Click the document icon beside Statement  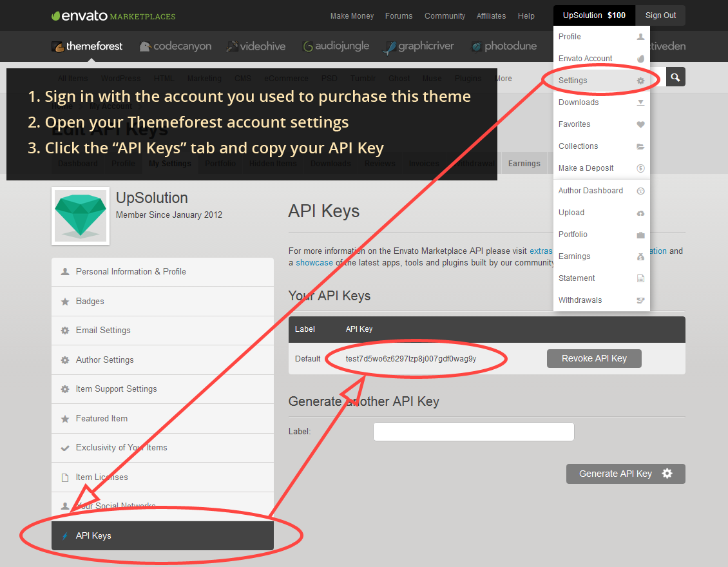641,278
